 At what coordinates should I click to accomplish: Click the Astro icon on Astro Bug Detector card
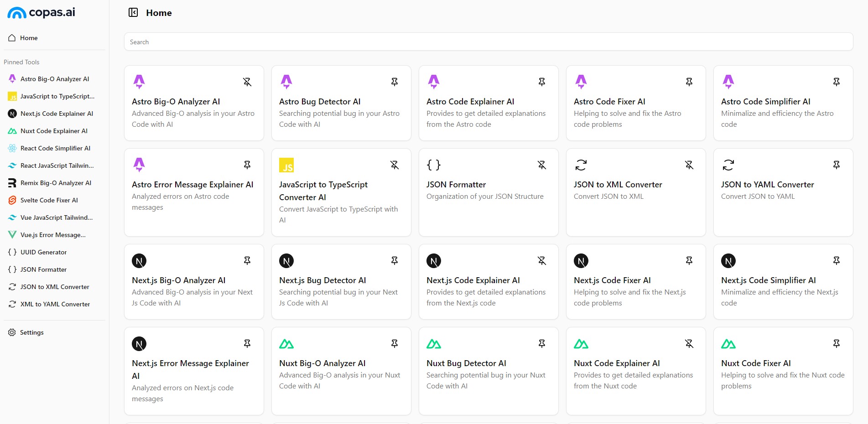286,82
